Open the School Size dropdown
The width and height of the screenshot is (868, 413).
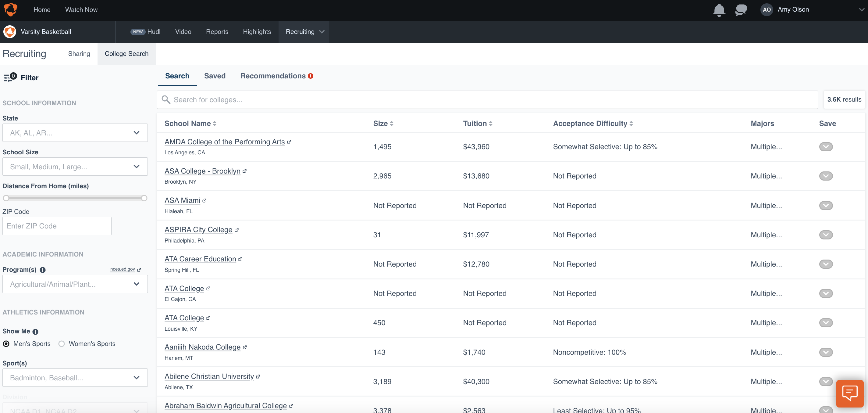coord(75,167)
